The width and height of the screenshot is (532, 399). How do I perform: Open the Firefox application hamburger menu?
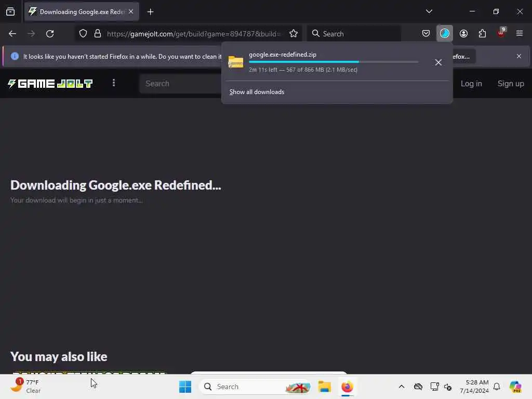(520, 34)
